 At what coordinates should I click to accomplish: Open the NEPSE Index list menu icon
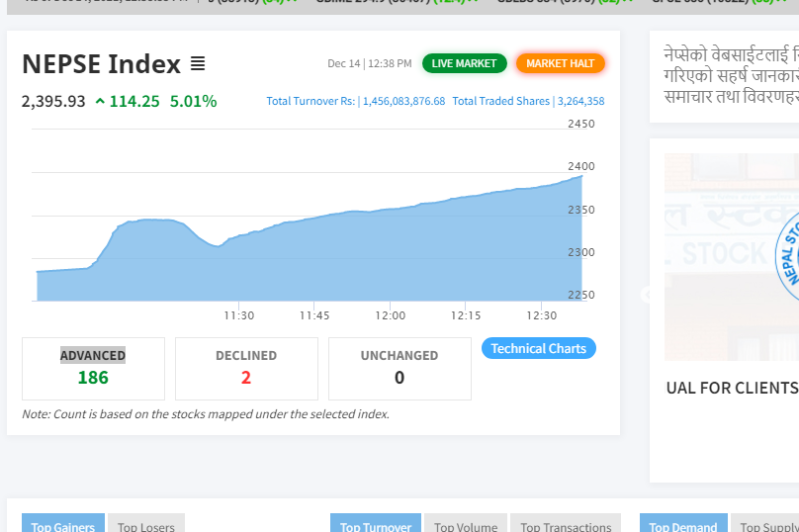coord(198,63)
